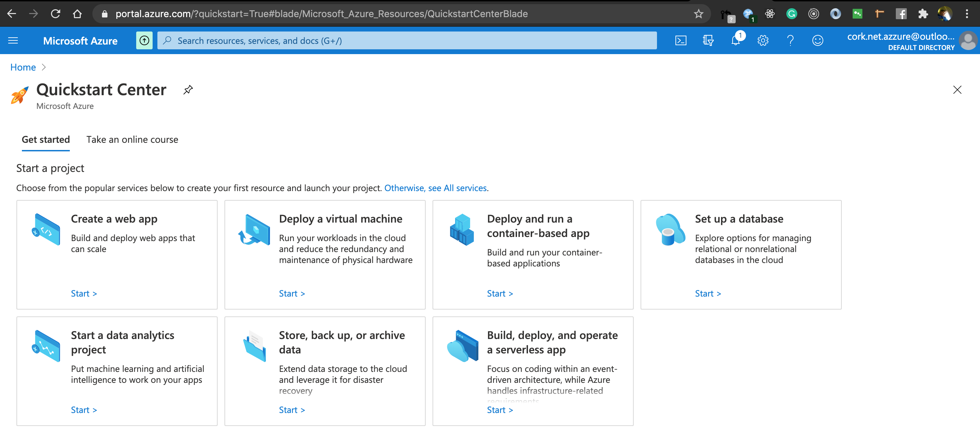980x439 pixels.
Task: Open Cloud Shell from the top bar
Action: [x=681, y=40]
